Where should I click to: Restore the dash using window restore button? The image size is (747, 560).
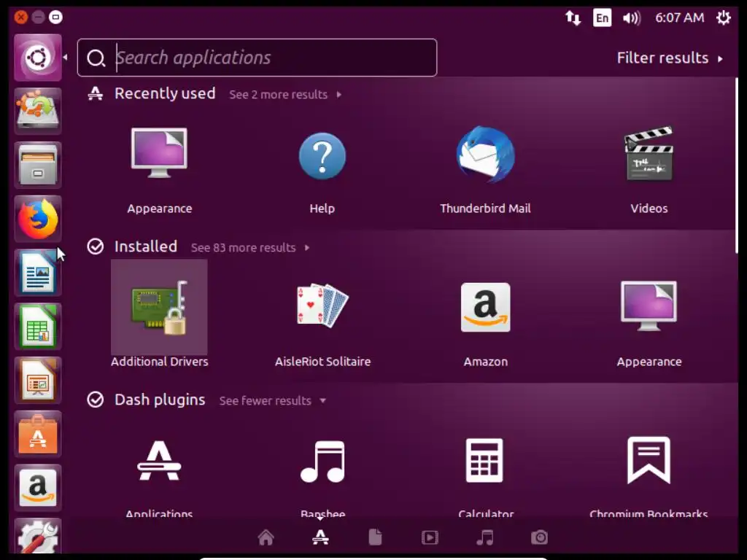click(55, 17)
